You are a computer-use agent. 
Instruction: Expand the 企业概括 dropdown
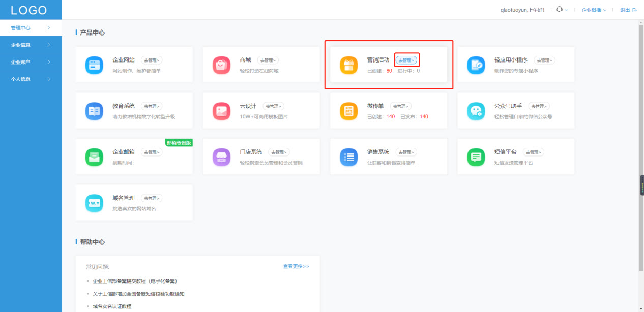(x=591, y=9)
